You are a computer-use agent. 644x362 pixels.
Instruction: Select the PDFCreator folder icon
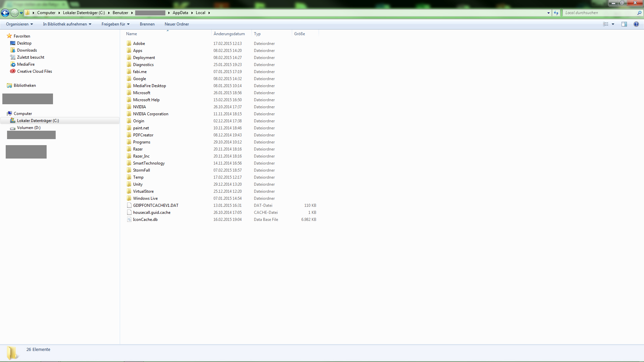click(x=129, y=135)
